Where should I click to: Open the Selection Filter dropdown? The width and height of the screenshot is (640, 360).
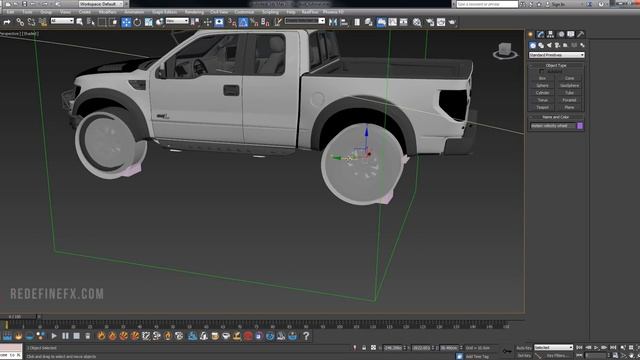[x=62, y=20]
